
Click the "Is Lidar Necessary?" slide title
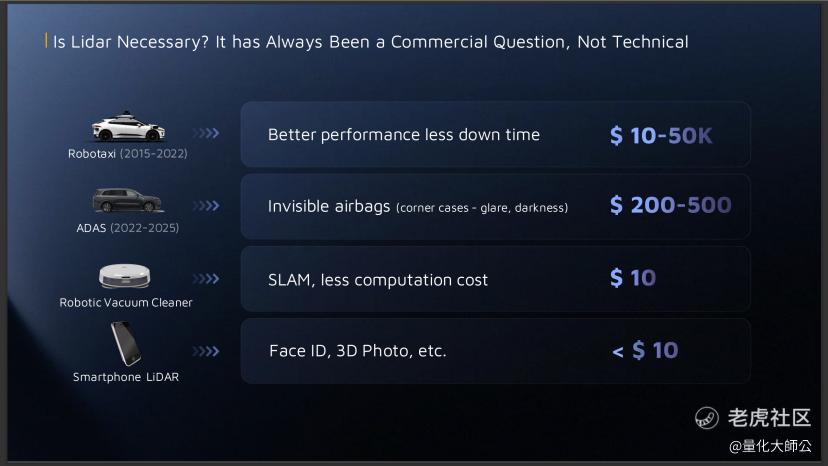pos(370,42)
